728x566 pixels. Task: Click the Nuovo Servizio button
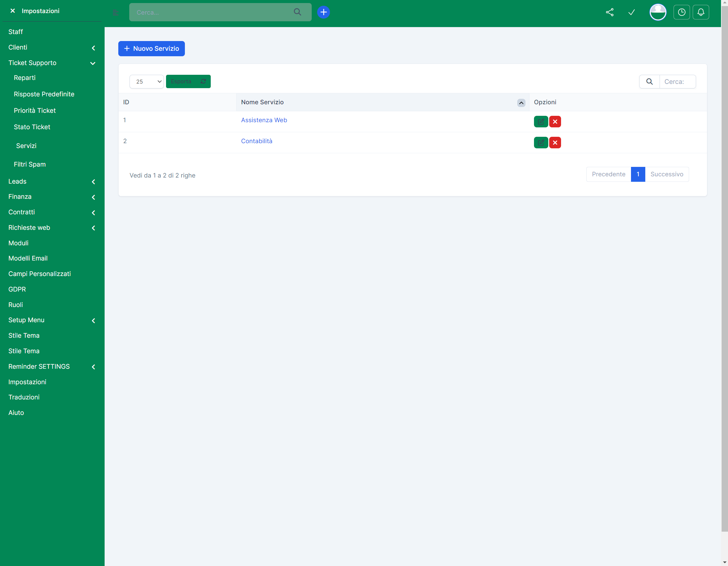tap(151, 49)
